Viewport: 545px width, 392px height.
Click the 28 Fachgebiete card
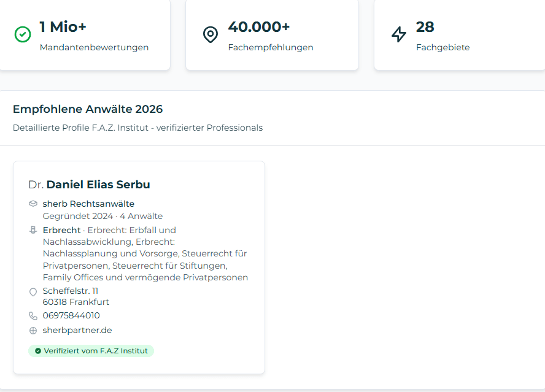point(459,35)
